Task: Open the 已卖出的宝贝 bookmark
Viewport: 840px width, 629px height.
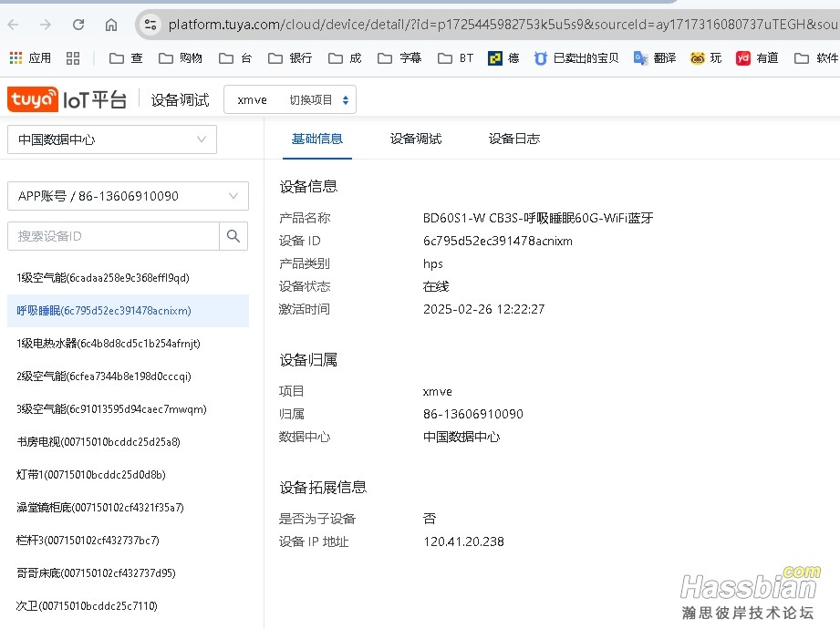Action: (x=576, y=57)
